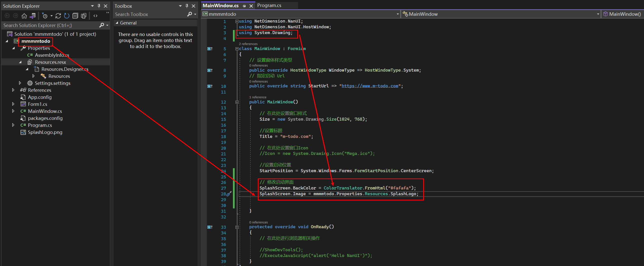The width and height of the screenshot is (644, 266).
Task: Click the Collapse All icon in Solution Explorer
Action: (x=75, y=16)
